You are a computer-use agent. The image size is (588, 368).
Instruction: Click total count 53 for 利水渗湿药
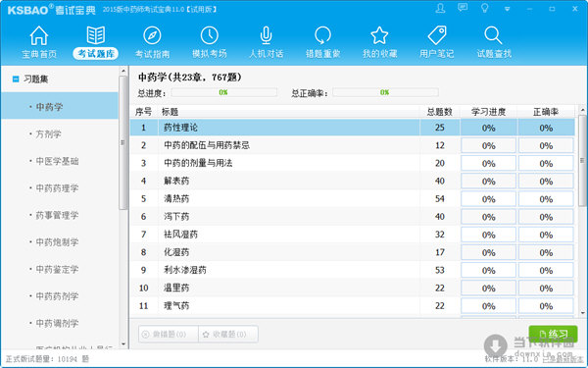[x=440, y=270]
